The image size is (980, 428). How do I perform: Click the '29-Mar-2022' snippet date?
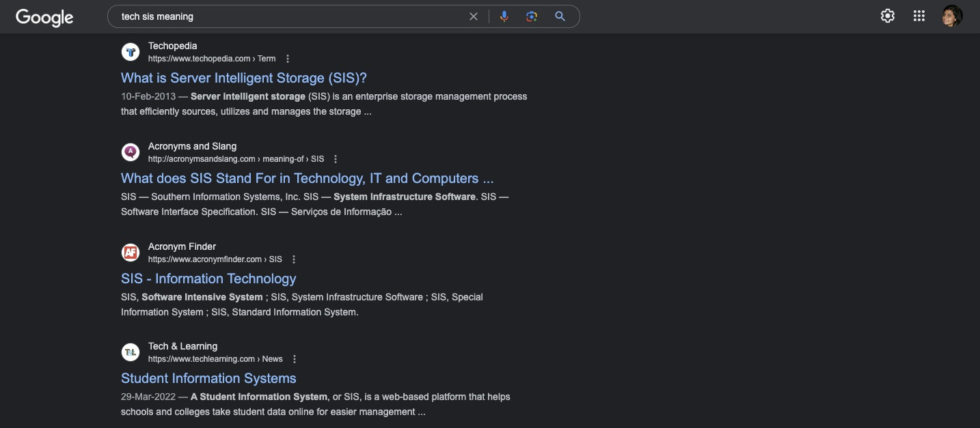tap(148, 397)
